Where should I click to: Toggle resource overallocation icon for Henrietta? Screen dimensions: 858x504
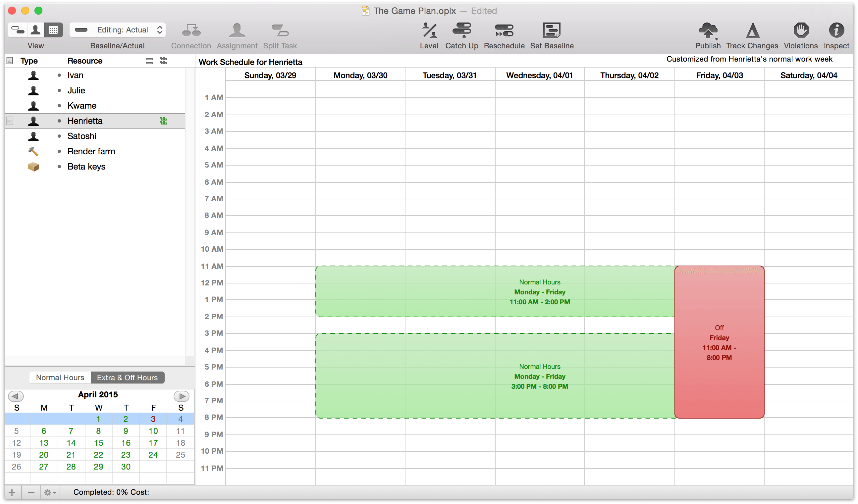tap(163, 121)
